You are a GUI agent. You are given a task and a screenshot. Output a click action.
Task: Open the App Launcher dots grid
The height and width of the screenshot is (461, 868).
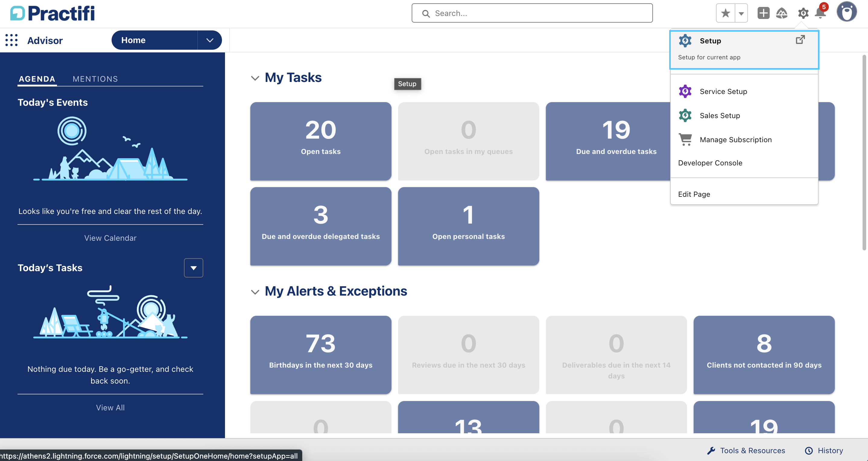click(11, 40)
